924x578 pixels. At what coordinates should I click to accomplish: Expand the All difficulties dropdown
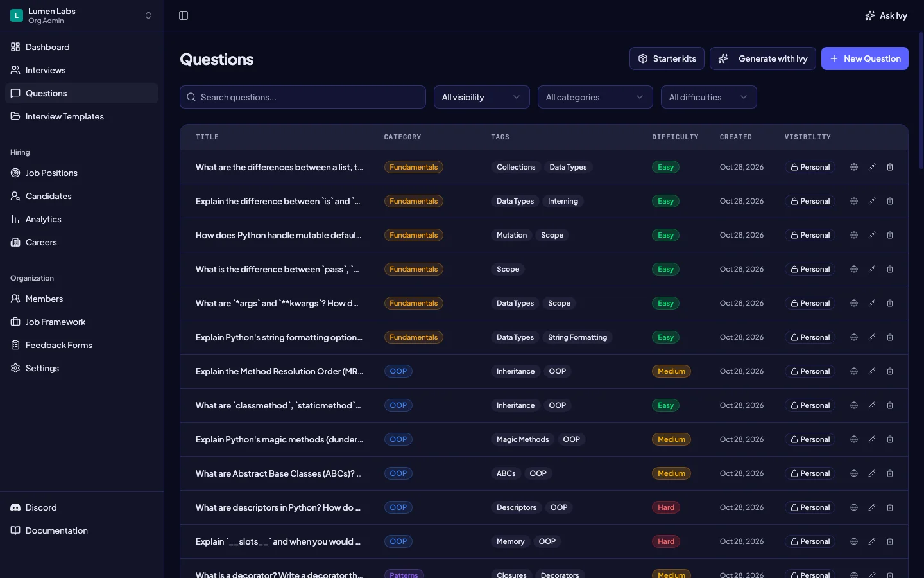(x=709, y=97)
